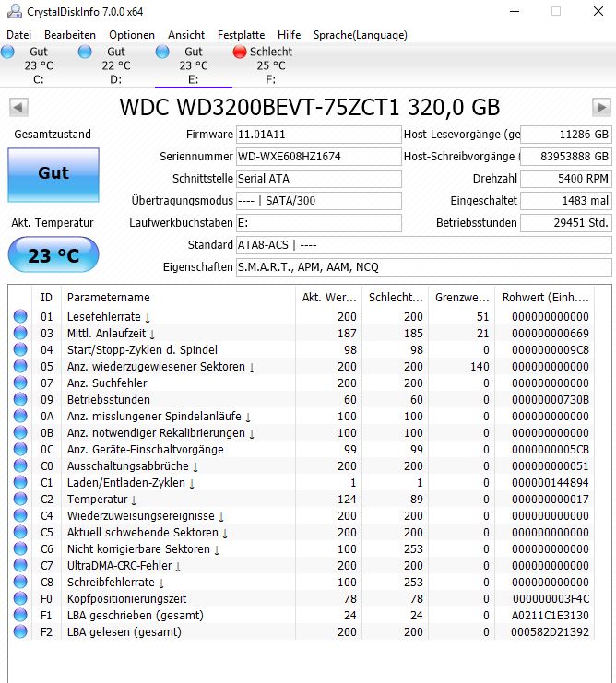Click status icon of wiederzugewiesener Sektoren row
Screen dimensions: 616x683
click(20, 366)
